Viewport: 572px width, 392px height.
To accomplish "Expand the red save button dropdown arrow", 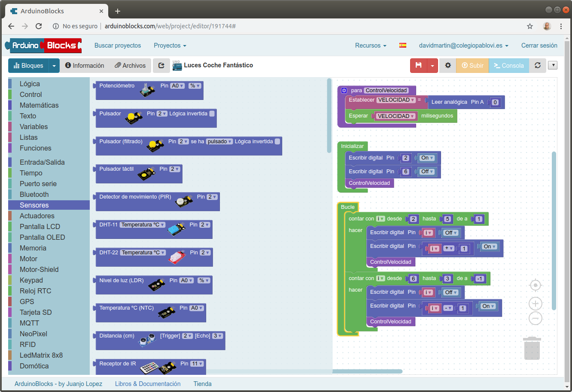I will [432, 65].
